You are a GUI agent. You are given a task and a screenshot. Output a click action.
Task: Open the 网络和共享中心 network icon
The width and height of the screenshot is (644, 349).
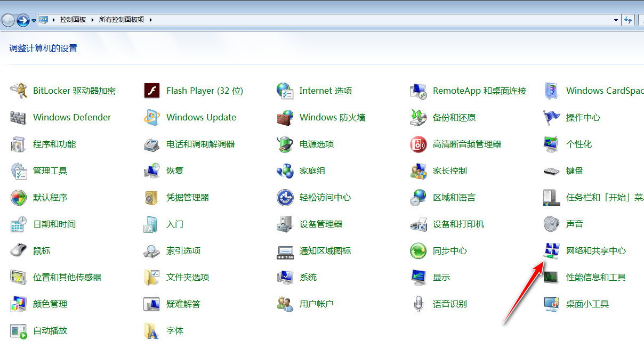click(x=552, y=251)
